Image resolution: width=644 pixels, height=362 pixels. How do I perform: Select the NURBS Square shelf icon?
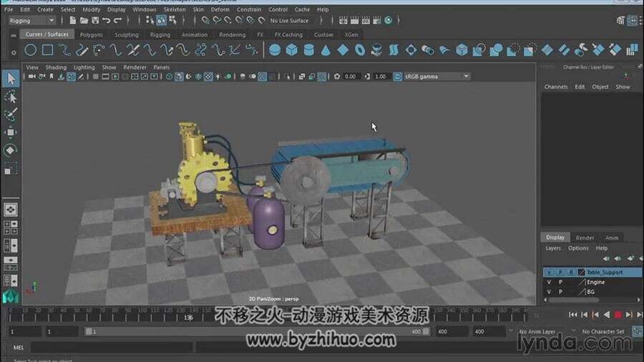point(48,50)
